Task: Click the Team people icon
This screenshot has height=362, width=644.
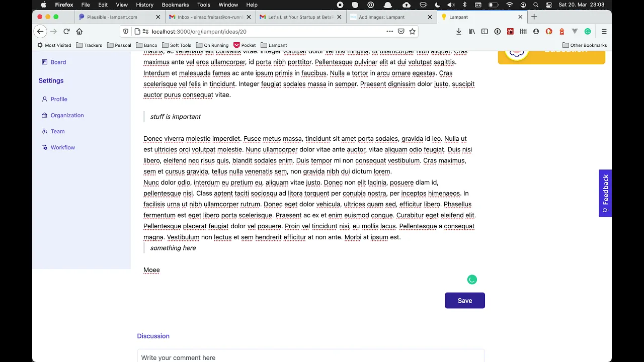Action: click(x=45, y=131)
